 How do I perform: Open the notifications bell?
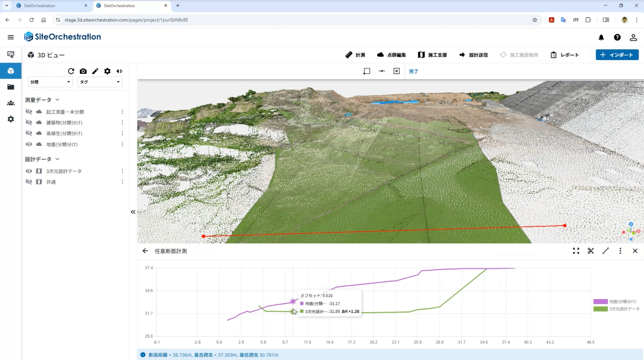pyautogui.click(x=601, y=38)
